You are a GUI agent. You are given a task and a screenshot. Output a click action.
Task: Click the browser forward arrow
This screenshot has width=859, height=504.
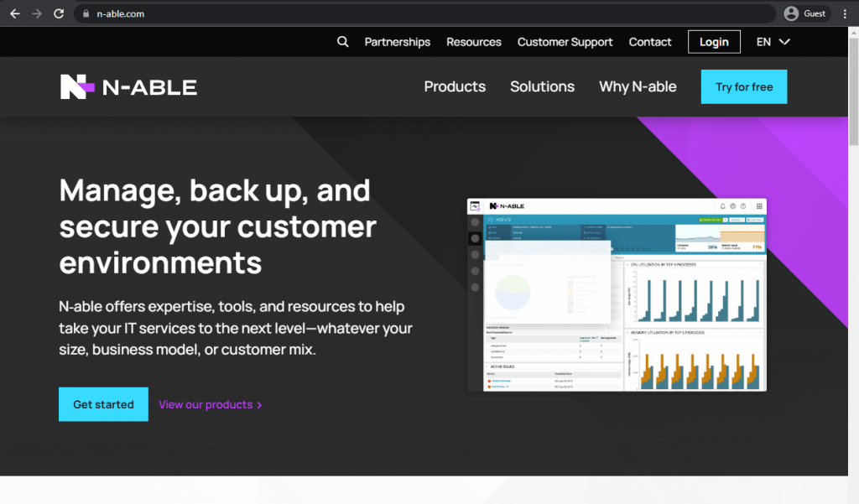[x=37, y=13]
